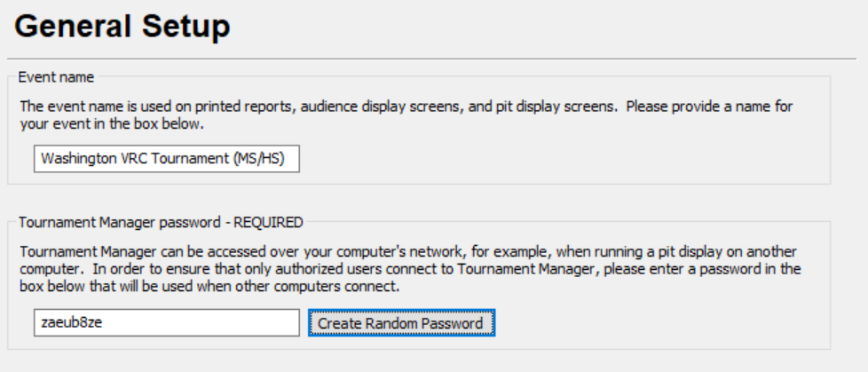Click inside the Event name text box
Image resolution: width=868 pixels, height=372 pixels.
click(166, 159)
